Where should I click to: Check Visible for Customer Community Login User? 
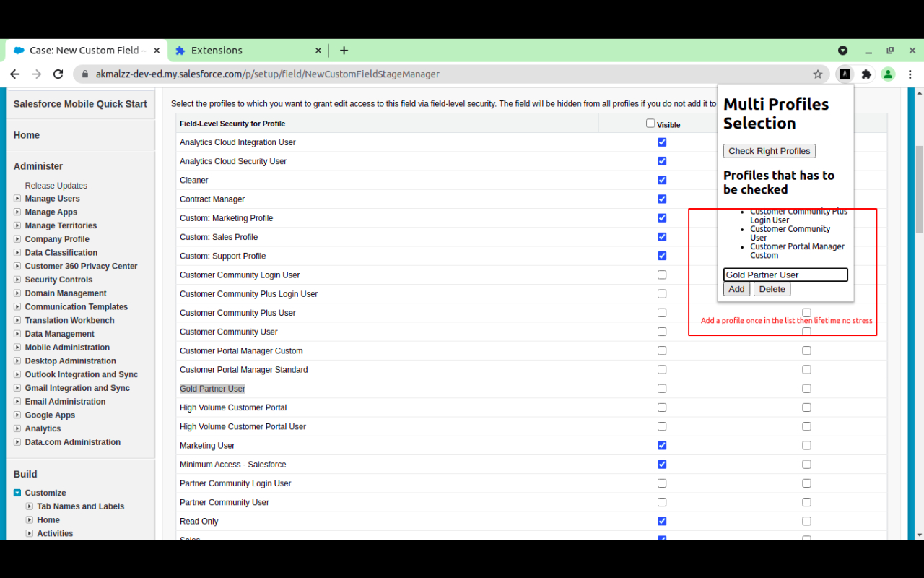coord(662,275)
